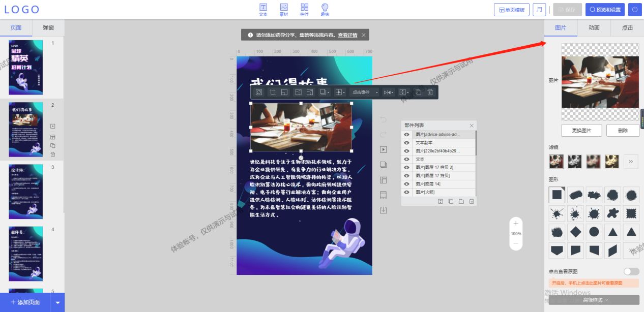
Task: Toggle visibility of 图片[火箭] layer
Action: coord(406,192)
